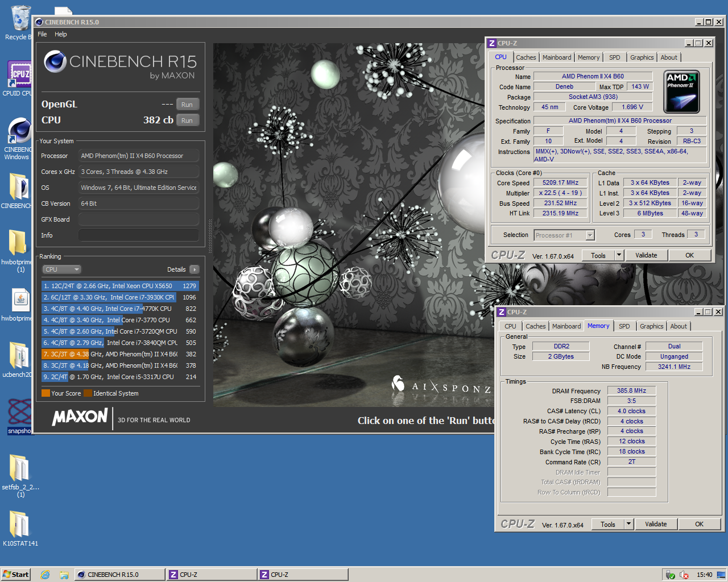
Task: Click NB Frequency value 3241.1 MHz
Action: point(674,367)
